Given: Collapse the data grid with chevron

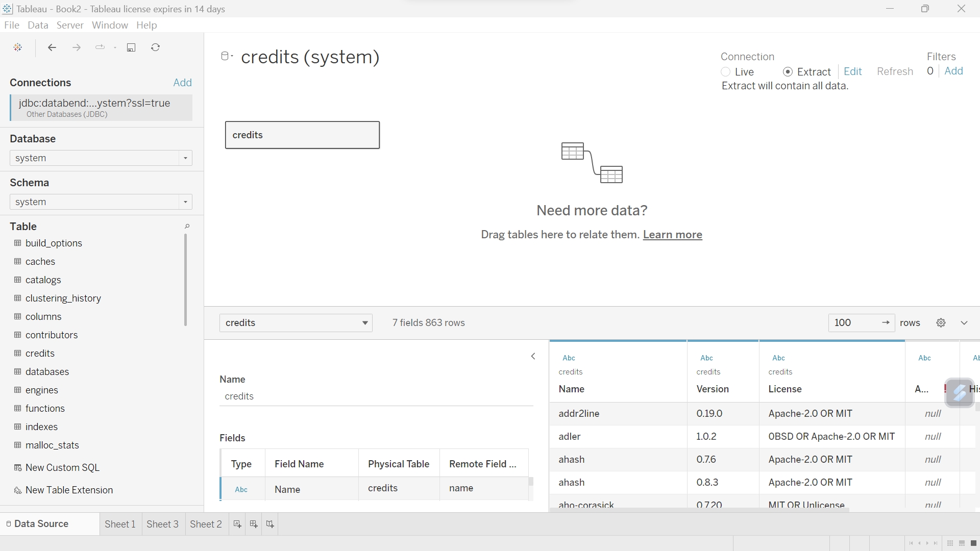Looking at the screenshot, I should point(964,323).
